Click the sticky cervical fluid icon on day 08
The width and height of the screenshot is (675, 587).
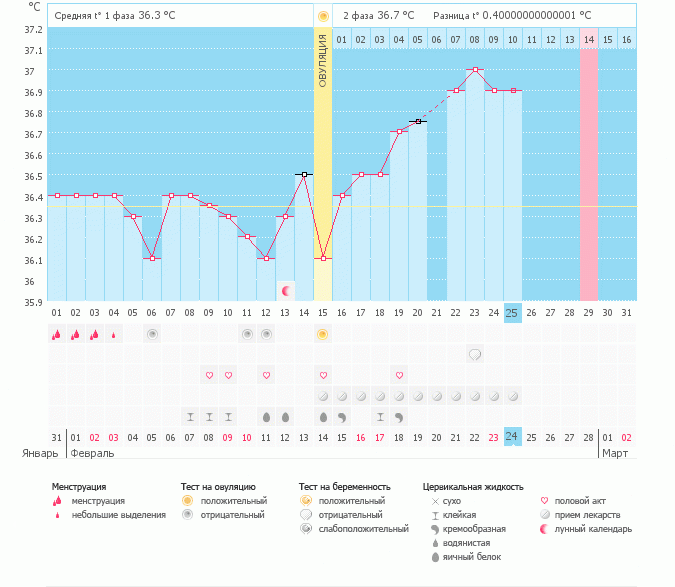point(190,416)
